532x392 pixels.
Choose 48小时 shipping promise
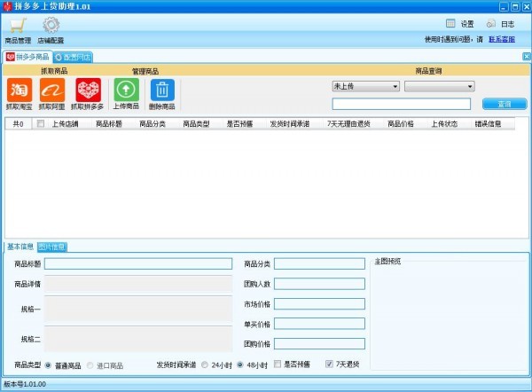point(240,365)
